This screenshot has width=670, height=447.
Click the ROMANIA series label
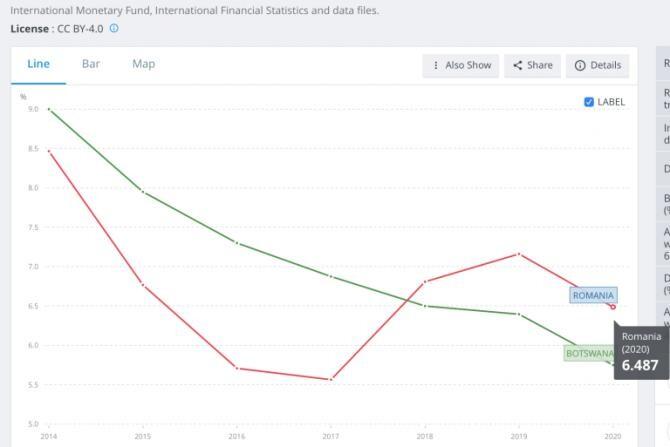593,295
